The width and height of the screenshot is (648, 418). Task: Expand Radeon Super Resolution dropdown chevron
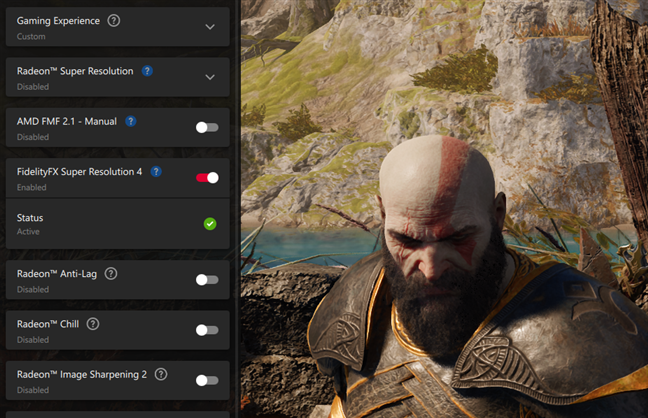tap(210, 77)
